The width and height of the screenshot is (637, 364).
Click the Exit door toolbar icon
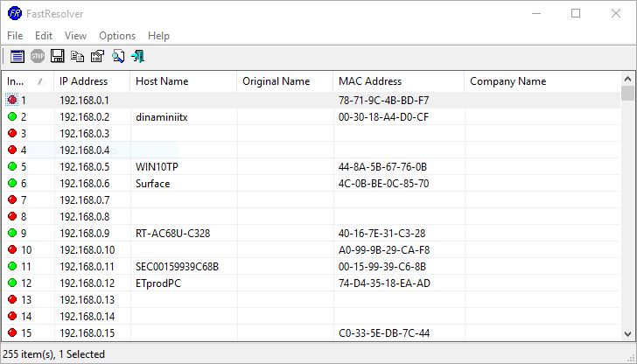pos(137,56)
